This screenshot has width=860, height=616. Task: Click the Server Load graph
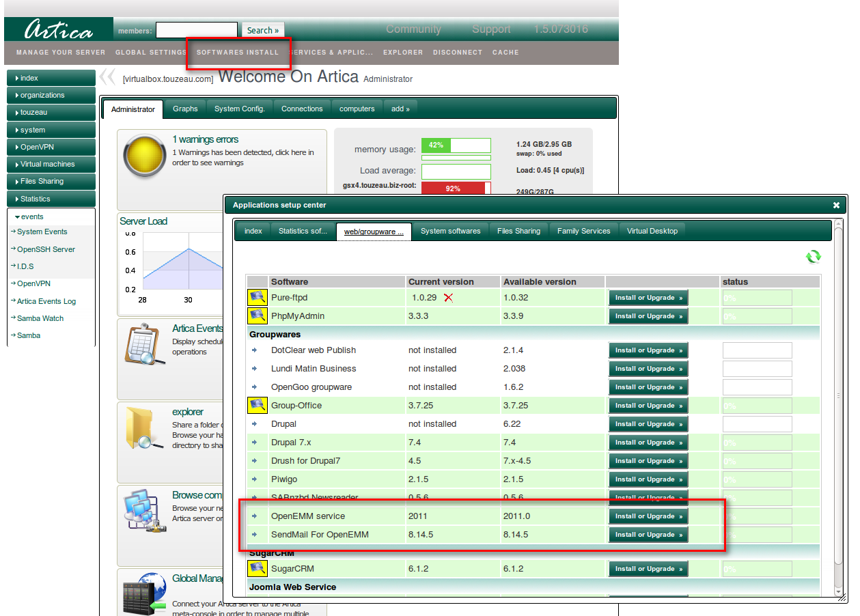point(172,265)
